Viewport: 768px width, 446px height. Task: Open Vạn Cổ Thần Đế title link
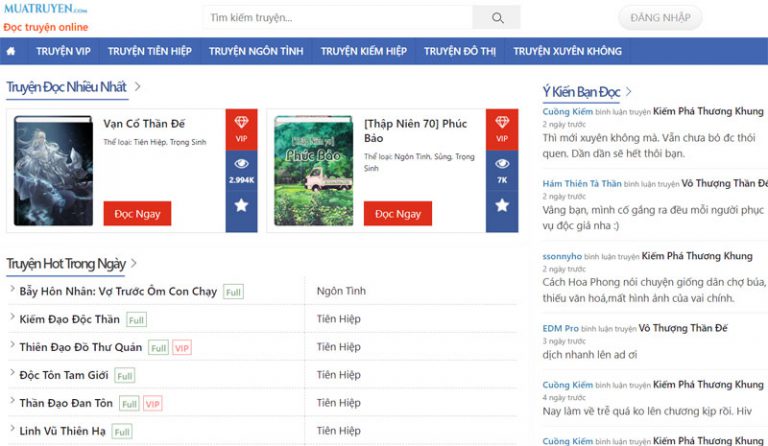(x=144, y=124)
